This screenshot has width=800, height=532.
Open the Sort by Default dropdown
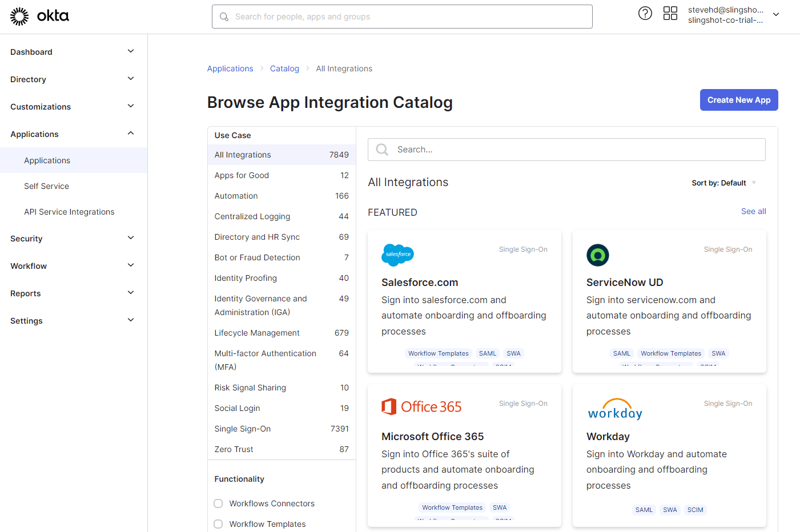click(723, 183)
